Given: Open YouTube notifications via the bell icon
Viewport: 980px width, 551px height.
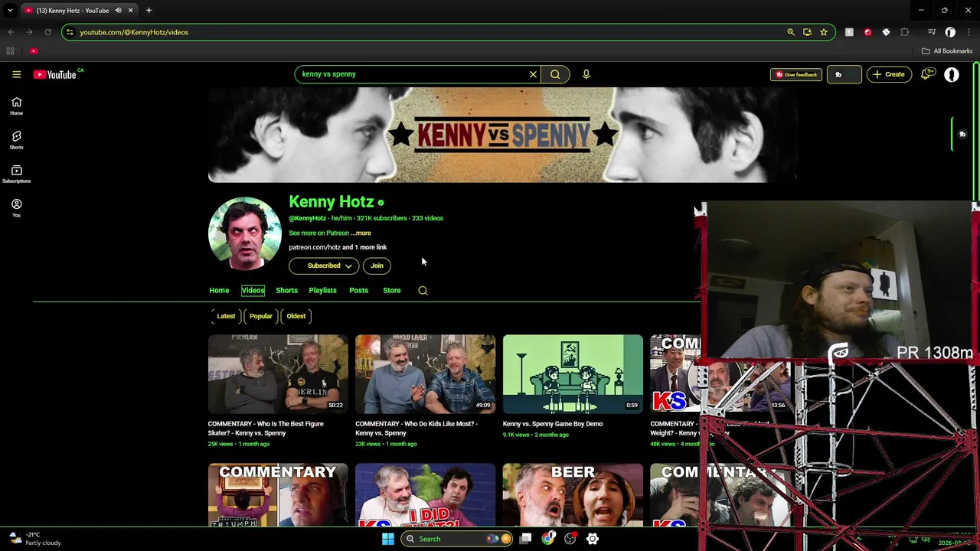Looking at the screenshot, I should tap(926, 74).
